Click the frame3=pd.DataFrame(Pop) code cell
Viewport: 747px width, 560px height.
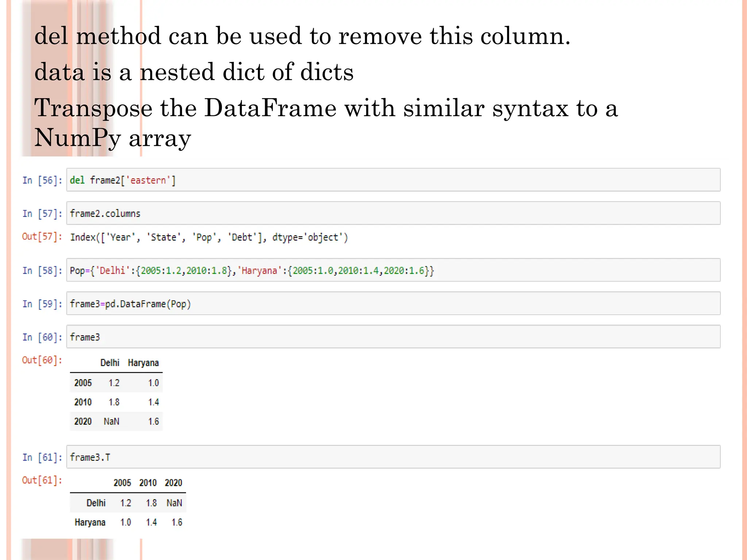tap(393, 303)
